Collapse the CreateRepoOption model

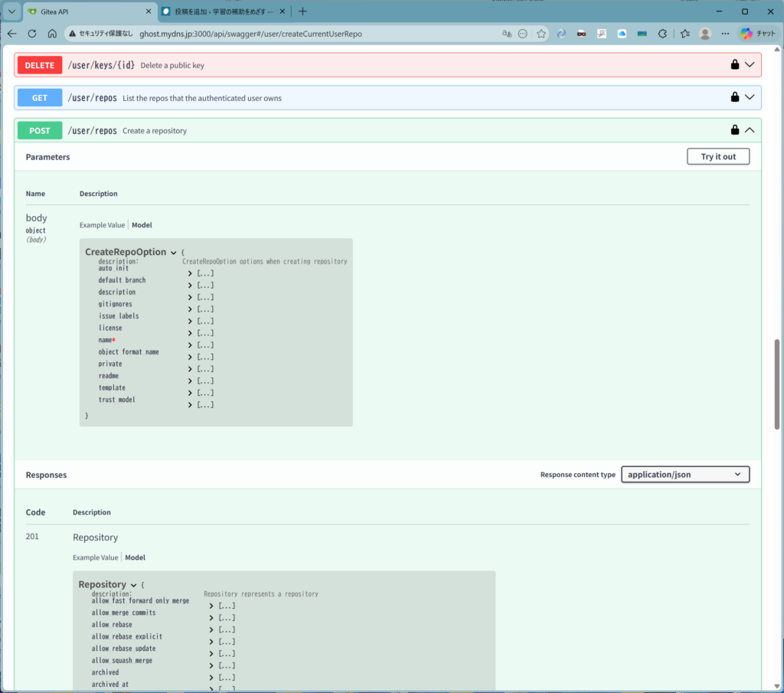point(174,253)
